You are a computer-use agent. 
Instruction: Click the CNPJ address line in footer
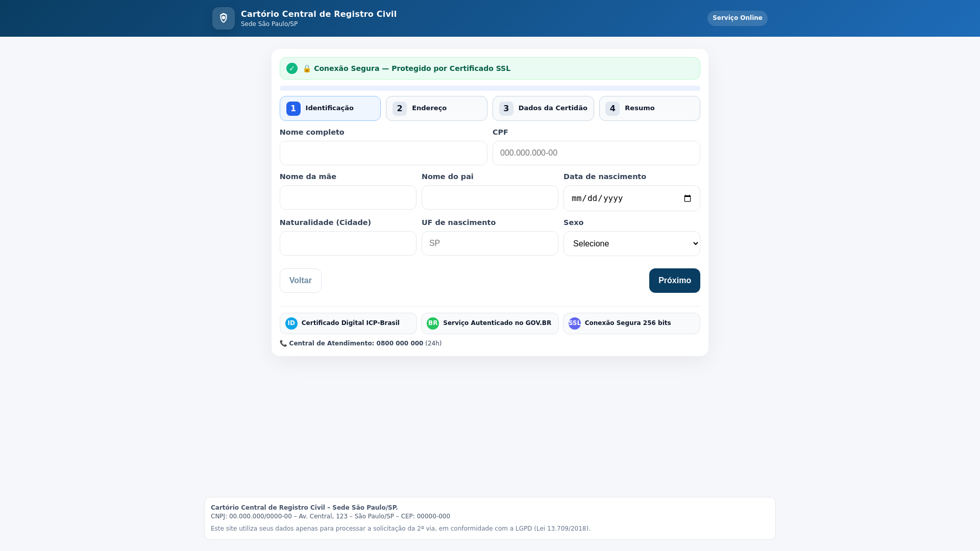tap(330, 516)
